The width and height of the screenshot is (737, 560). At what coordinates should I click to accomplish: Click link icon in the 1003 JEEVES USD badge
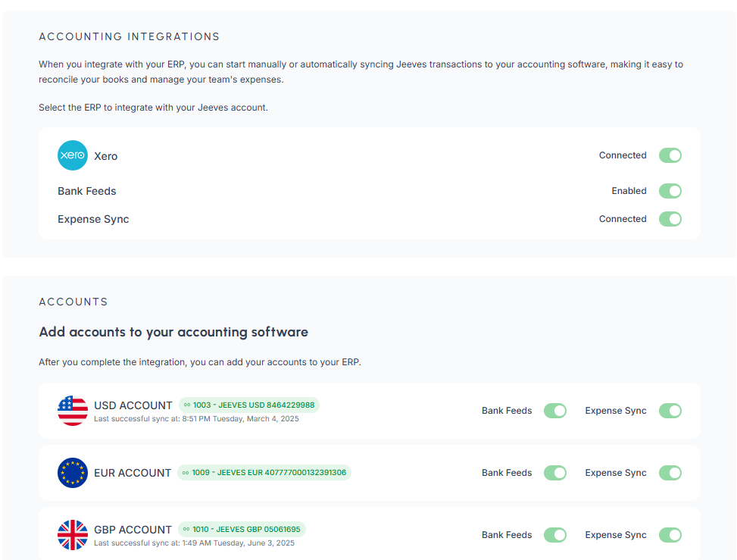click(x=187, y=405)
